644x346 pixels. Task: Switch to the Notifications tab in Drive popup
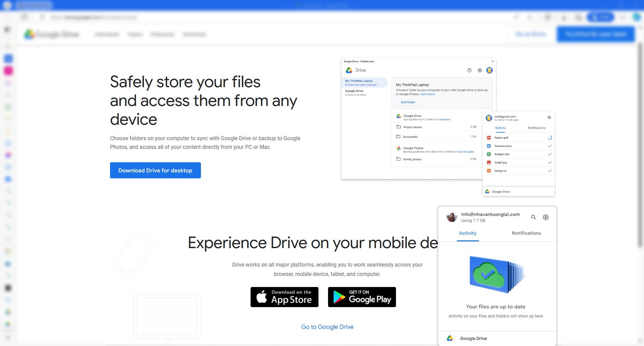pos(526,233)
